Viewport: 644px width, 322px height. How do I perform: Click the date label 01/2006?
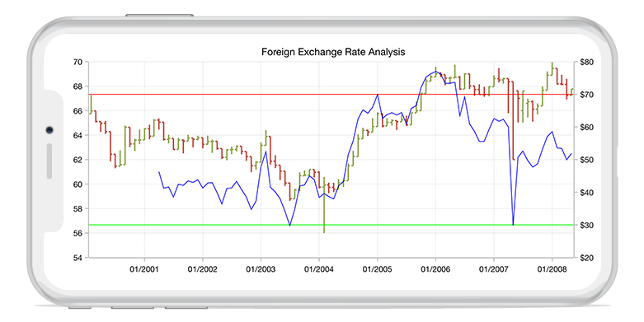435,269
